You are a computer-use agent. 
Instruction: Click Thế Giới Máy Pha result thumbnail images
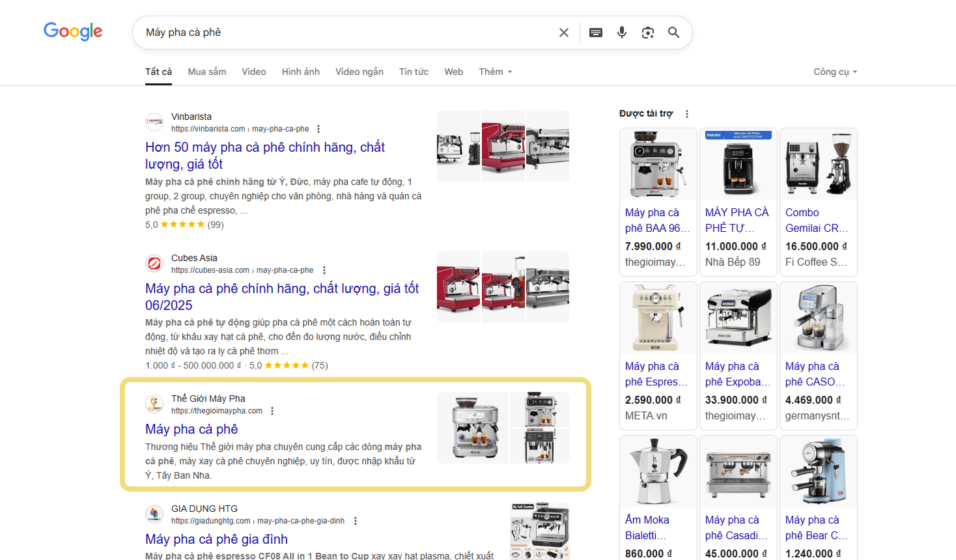pos(503,428)
